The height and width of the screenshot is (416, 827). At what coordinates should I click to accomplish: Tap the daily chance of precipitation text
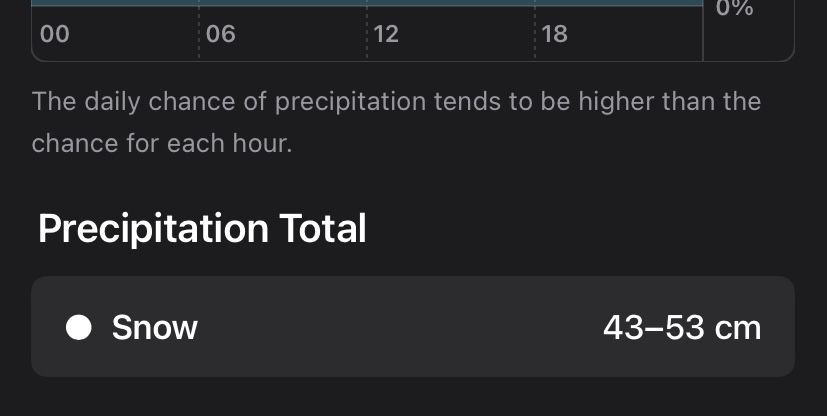pos(396,101)
